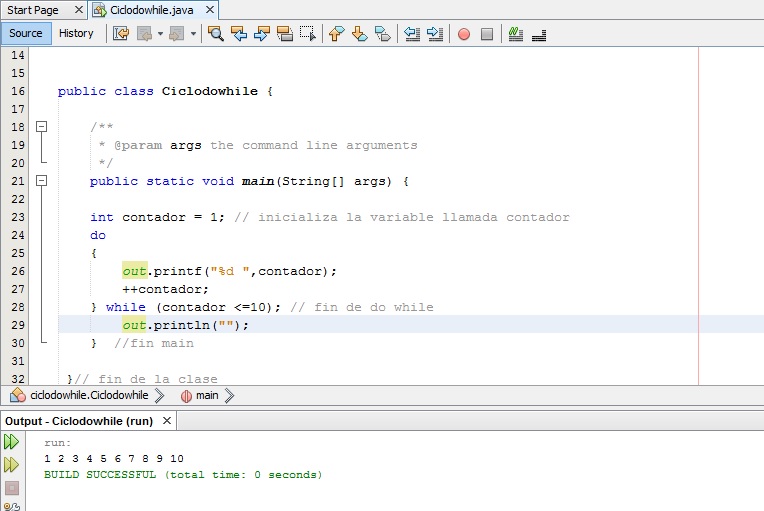Viewport: 764px width, 511px height.
Task: Close the Output - Ciclodowhile (run) tab
Action: point(166,421)
